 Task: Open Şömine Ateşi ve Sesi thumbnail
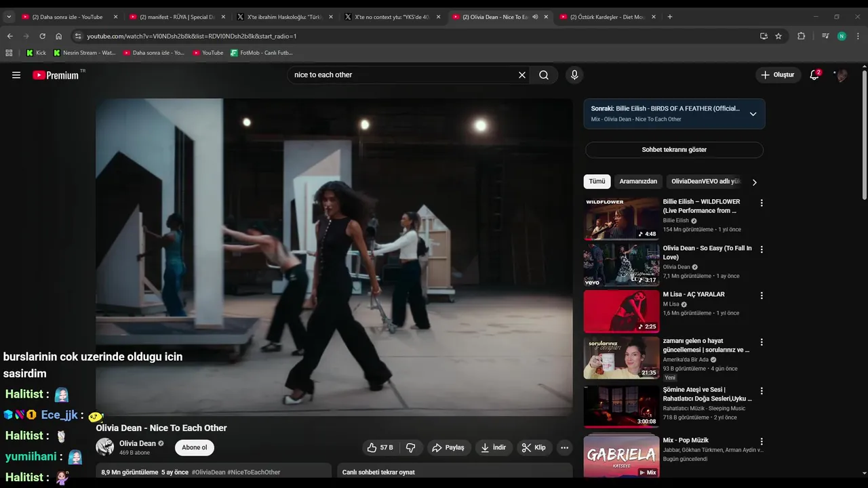621,407
